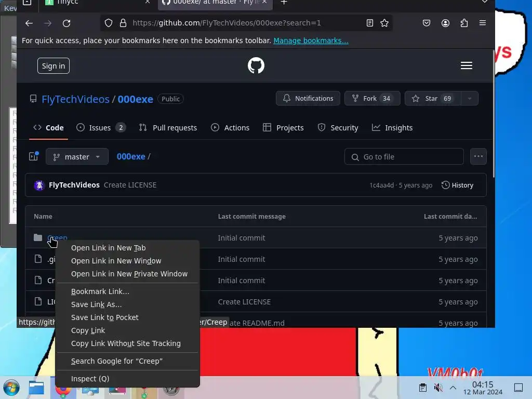Image resolution: width=532 pixels, height=399 pixels.
Task: Select Bookmark Link… in context menu
Action: pos(127,291)
